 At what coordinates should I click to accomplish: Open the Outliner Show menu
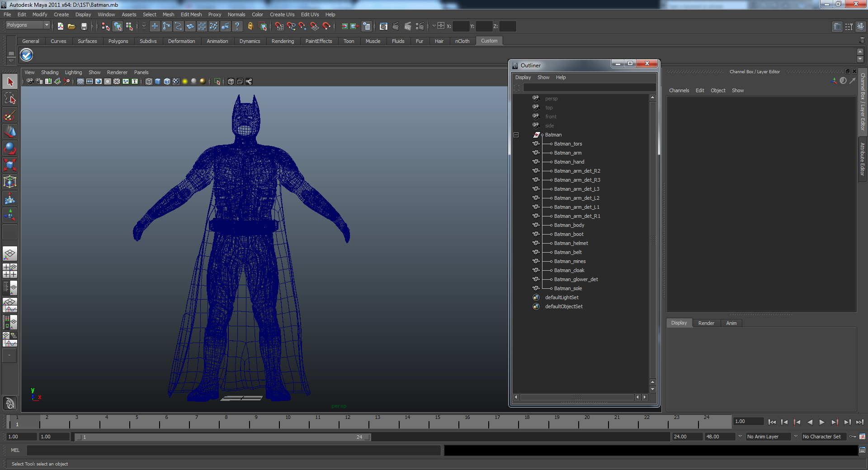(x=543, y=77)
